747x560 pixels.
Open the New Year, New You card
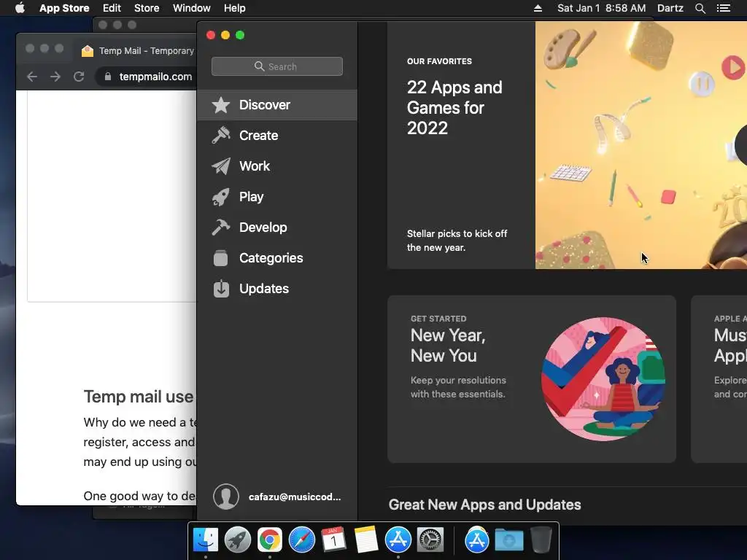[532, 379]
